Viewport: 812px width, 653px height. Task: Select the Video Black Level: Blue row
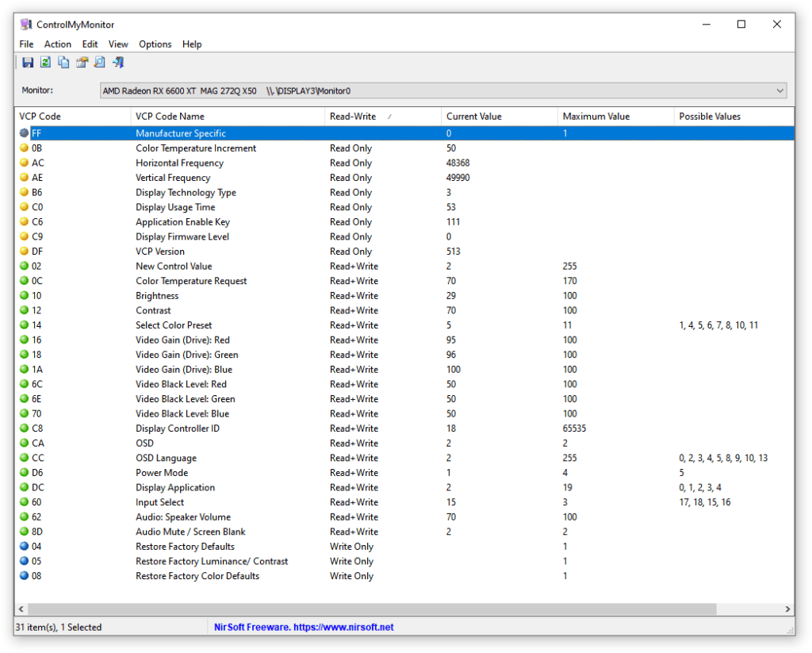click(404, 413)
